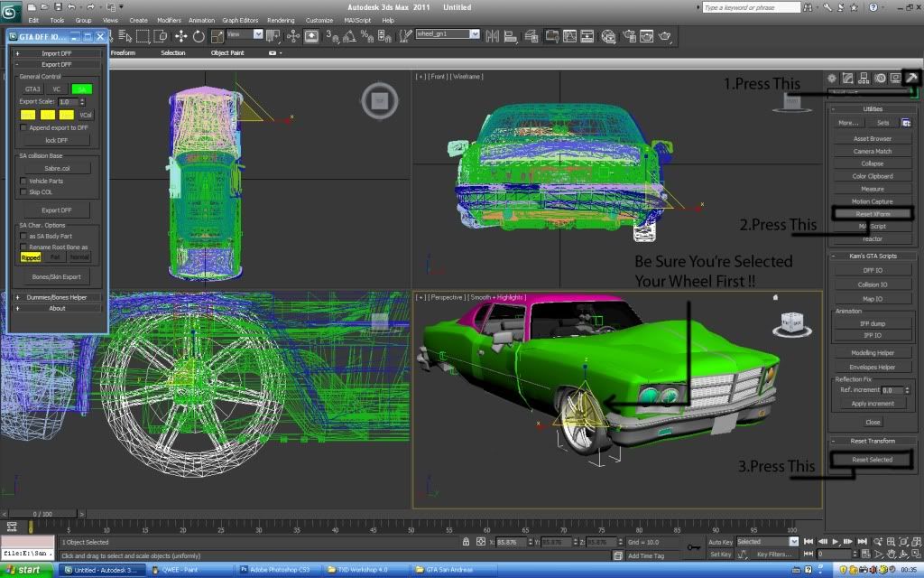Viewport: 924px width, 578px height.
Task: Open the Modifiers menu
Action: pos(169,20)
